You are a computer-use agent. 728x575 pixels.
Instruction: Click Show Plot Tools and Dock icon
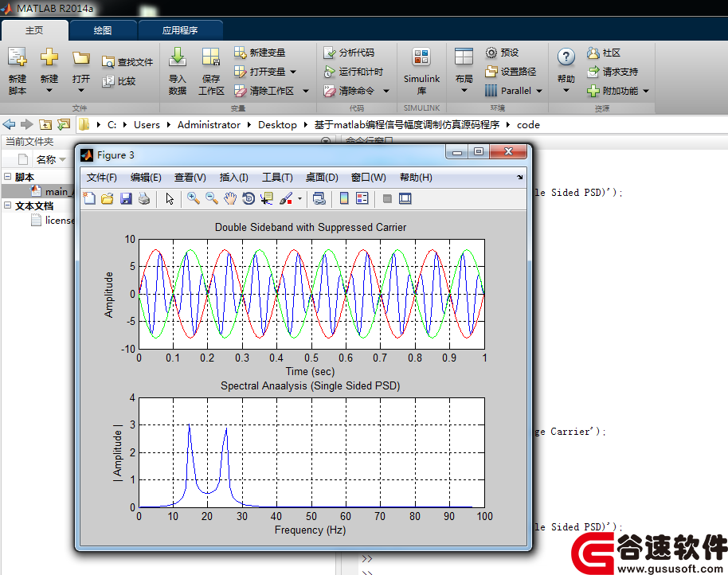pos(405,198)
